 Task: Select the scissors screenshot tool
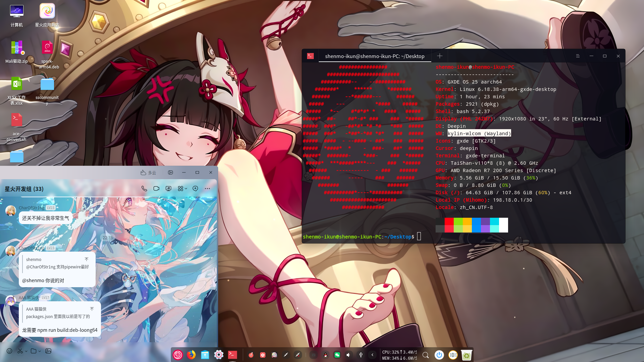[x=20, y=351]
